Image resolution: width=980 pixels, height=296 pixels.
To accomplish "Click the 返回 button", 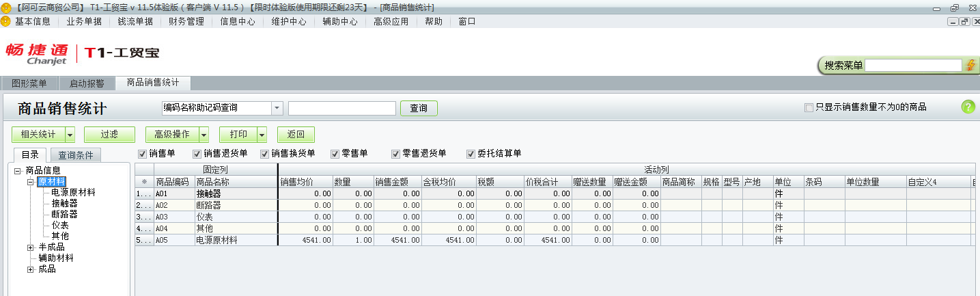I will pos(296,135).
